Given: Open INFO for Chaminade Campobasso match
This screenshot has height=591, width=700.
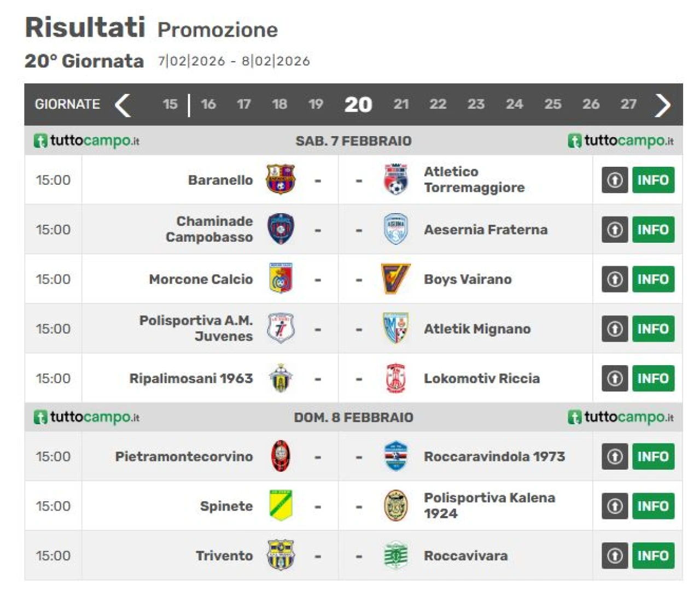Looking at the screenshot, I should (x=653, y=230).
